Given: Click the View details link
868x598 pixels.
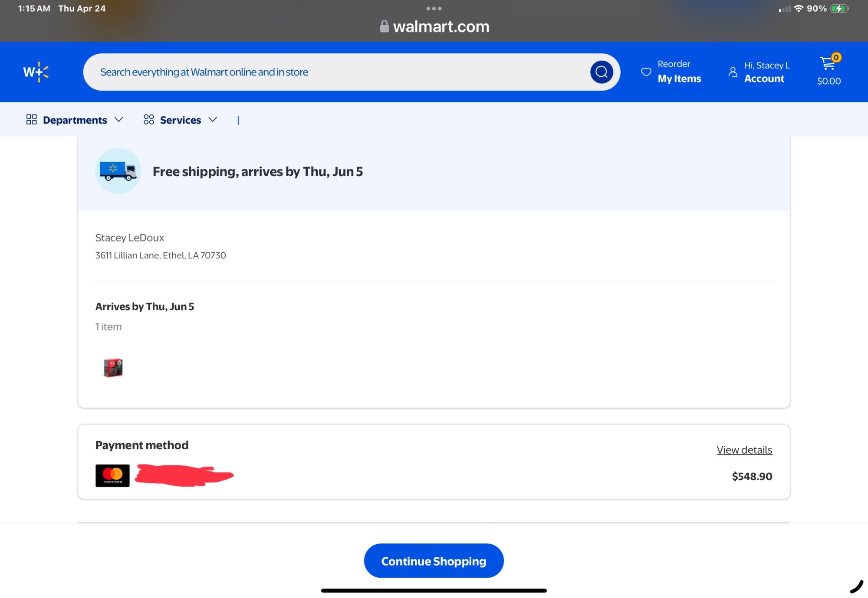Looking at the screenshot, I should [744, 450].
